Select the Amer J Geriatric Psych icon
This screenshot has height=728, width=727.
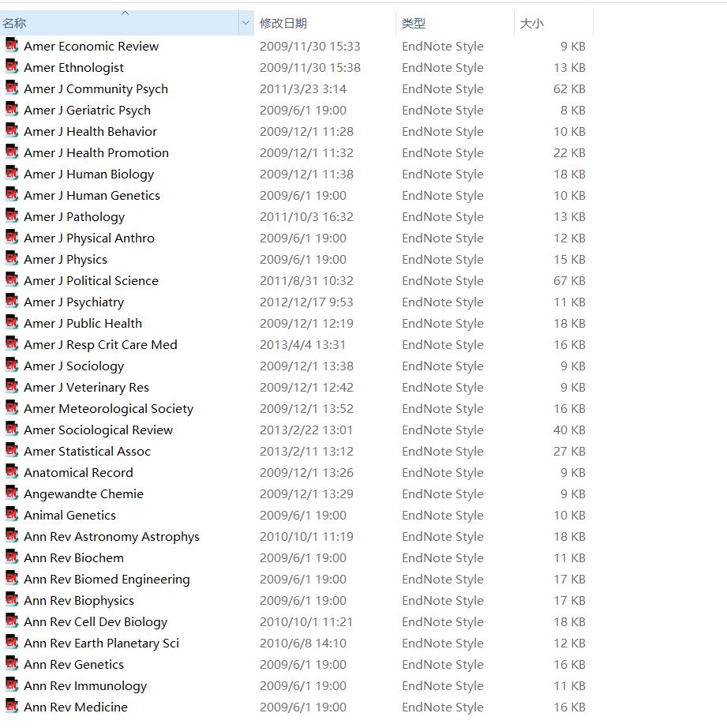tap(12, 109)
